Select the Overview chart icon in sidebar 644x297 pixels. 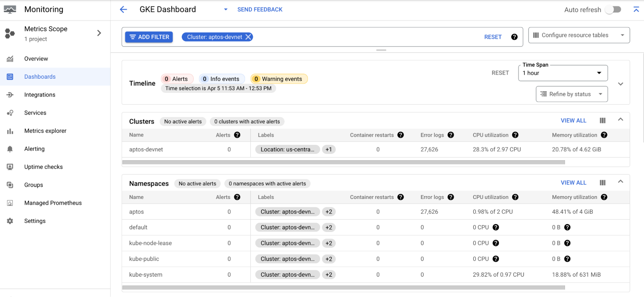[10, 58]
